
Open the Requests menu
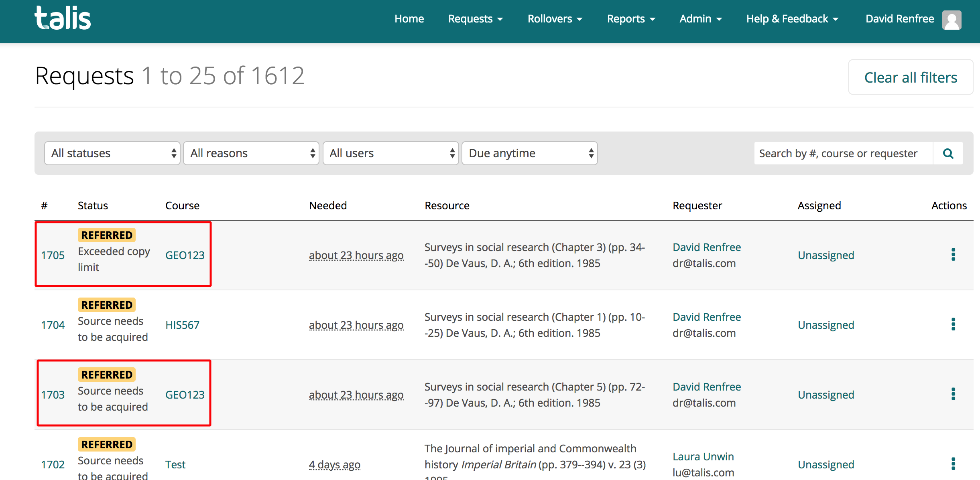point(475,19)
